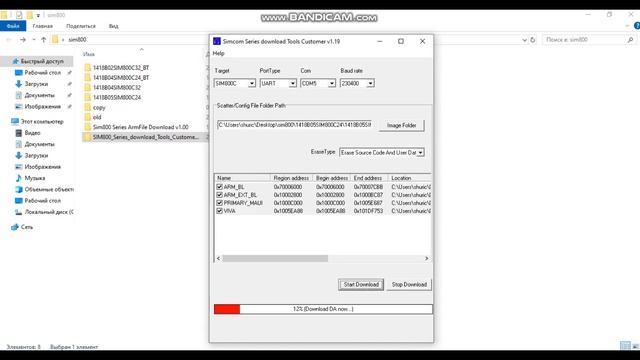Select Сеть in Explorer sidebar
This screenshot has width=640, height=360.
click(27, 227)
